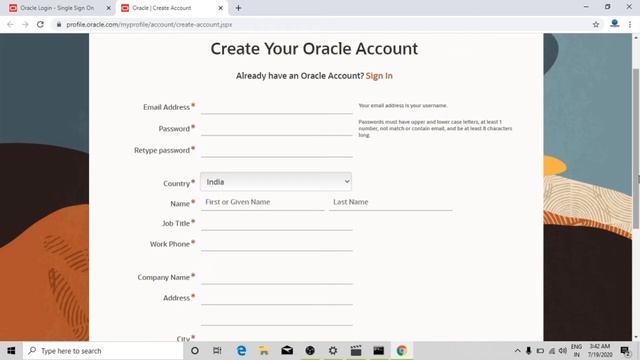Open the volume speaker tray icon
Screen dimensions: 640x360
tap(563, 351)
